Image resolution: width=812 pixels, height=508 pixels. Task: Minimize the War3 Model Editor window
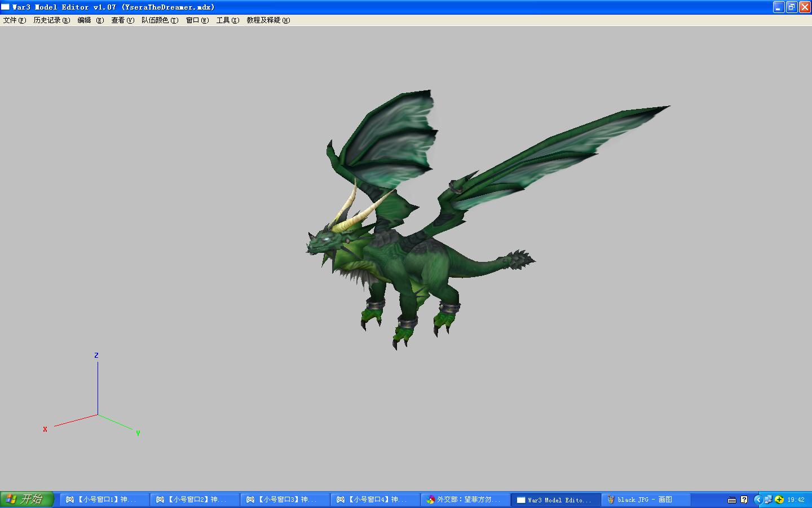pos(779,7)
